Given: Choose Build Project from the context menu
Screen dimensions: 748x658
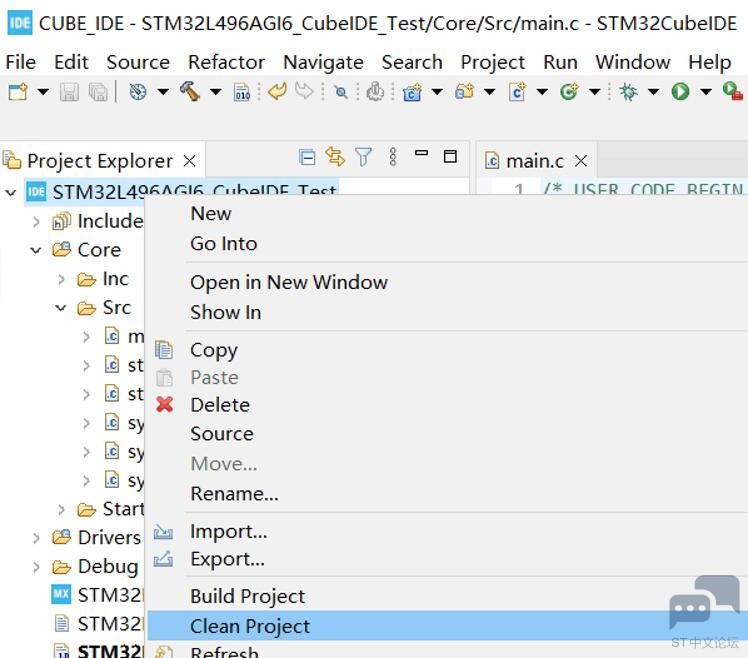Looking at the screenshot, I should pos(447,596).
